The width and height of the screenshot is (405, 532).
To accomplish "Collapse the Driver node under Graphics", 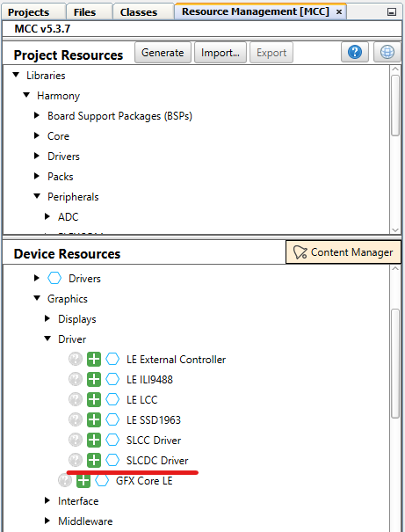I will click(47, 339).
